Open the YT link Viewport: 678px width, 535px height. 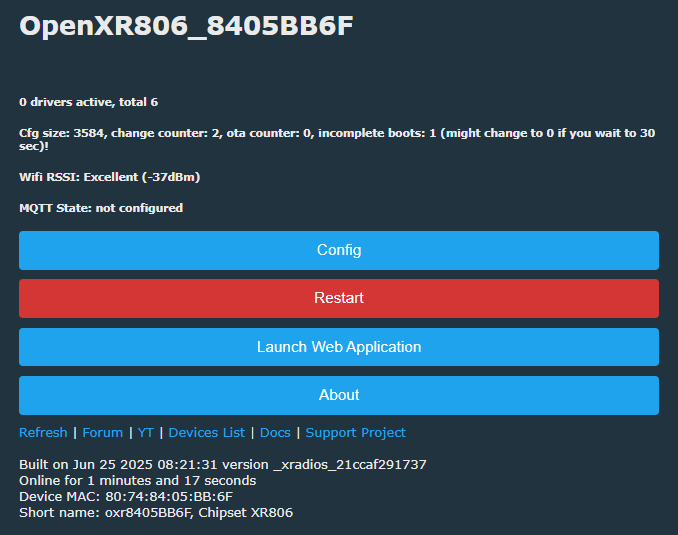tap(146, 432)
